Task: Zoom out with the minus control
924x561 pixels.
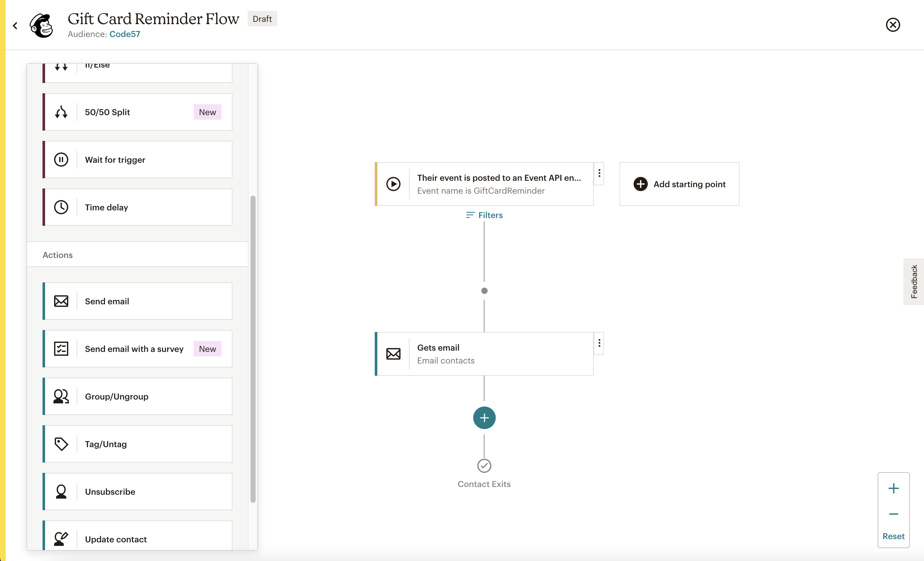Action: (893, 514)
